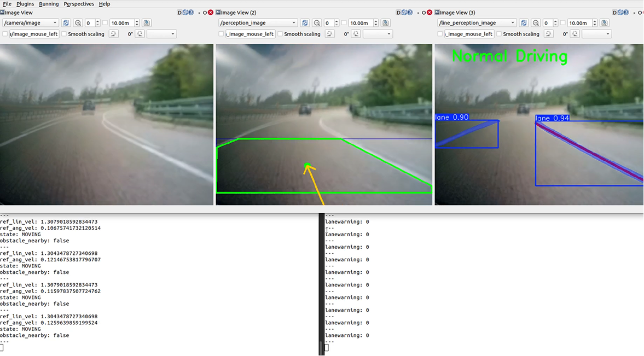Screen dimensions: 644x356
Task: Save the /line_perception_image picture as file
Action: tap(605, 23)
